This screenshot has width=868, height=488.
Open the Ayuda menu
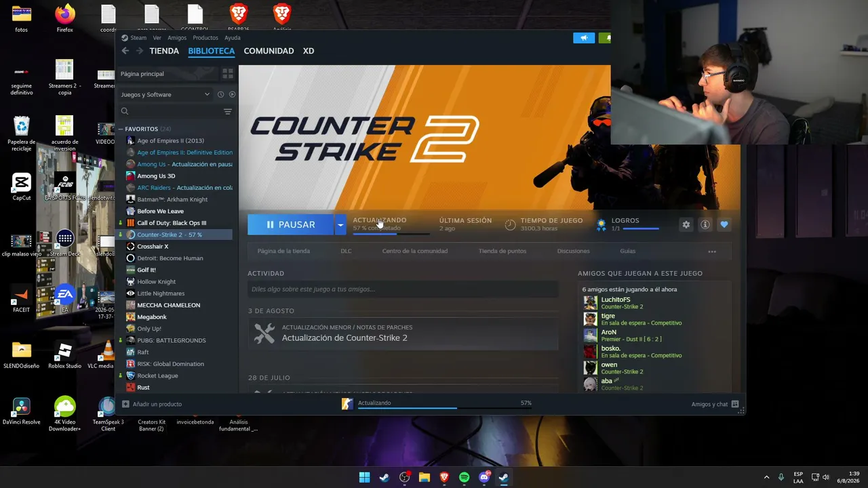233,38
